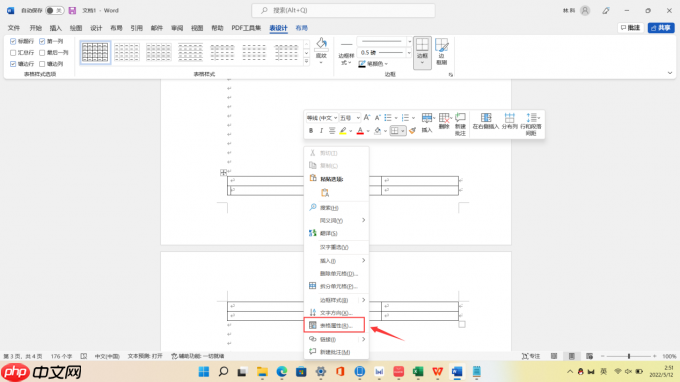Select 拆分单元格 in the context menu
680x382 pixels.
click(x=337, y=286)
